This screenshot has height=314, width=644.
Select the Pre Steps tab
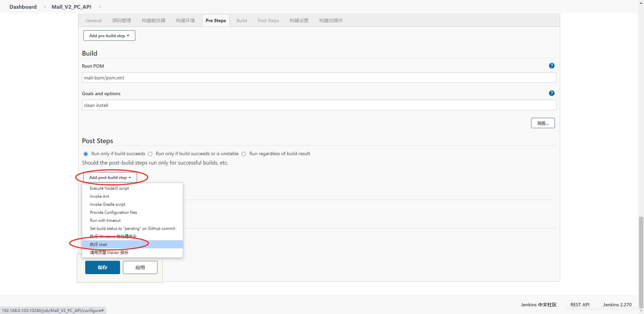[216, 20]
